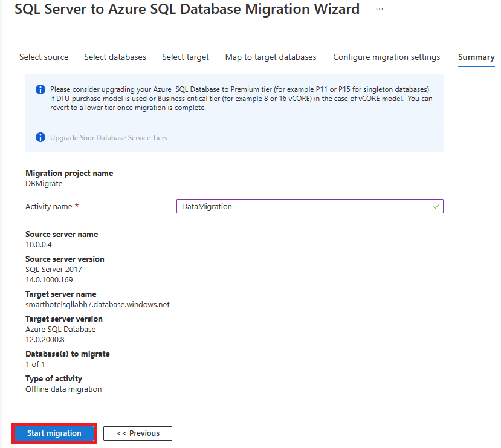Open the Upgrade Your Database Service Tiers link
This screenshot has height=448, width=501.
pos(109,138)
